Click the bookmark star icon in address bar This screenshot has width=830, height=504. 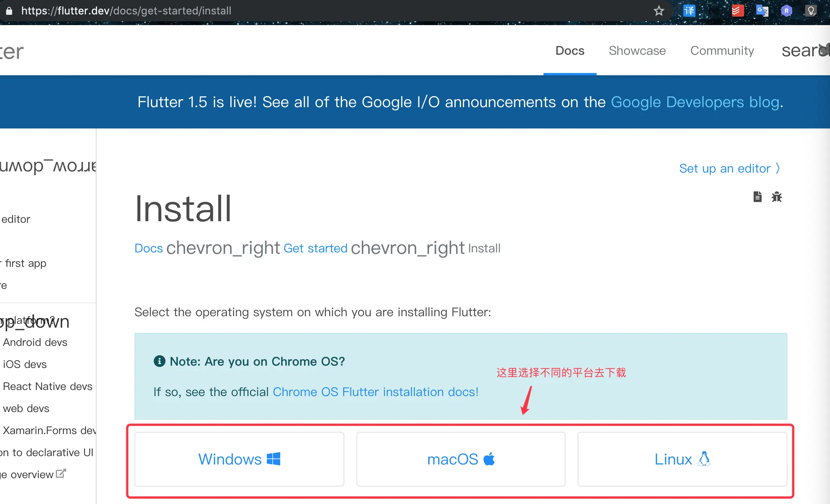659,11
